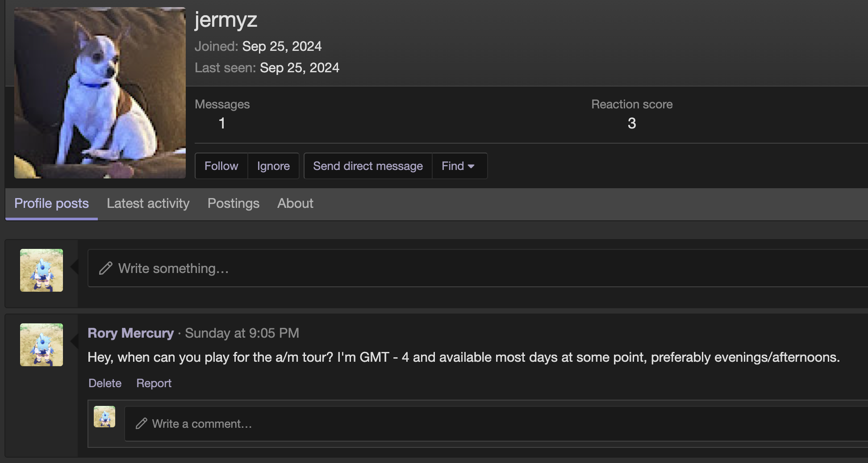Click jermyz's dog profile avatar
This screenshot has width=868, height=463.
[100, 93]
